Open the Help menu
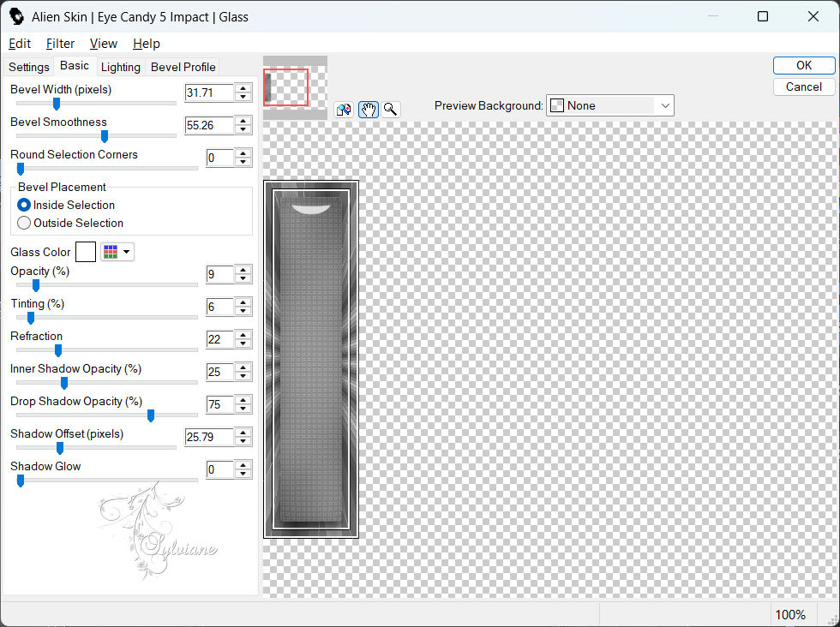 point(147,44)
